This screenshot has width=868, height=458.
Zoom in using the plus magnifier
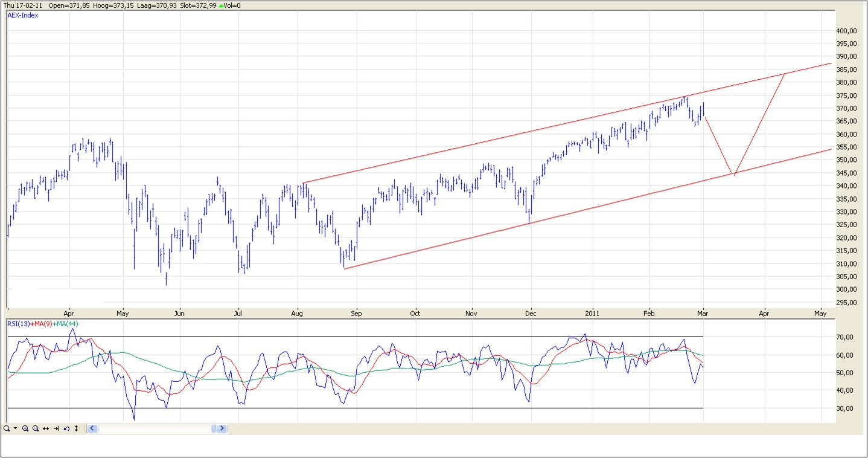[25, 428]
